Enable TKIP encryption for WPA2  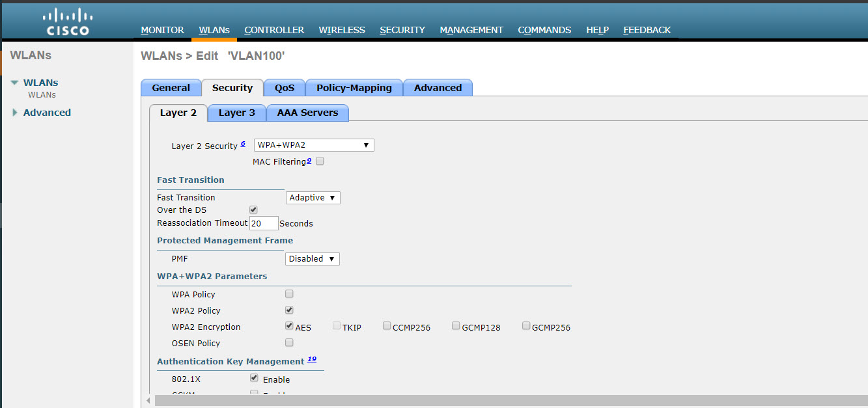(x=336, y=326)
